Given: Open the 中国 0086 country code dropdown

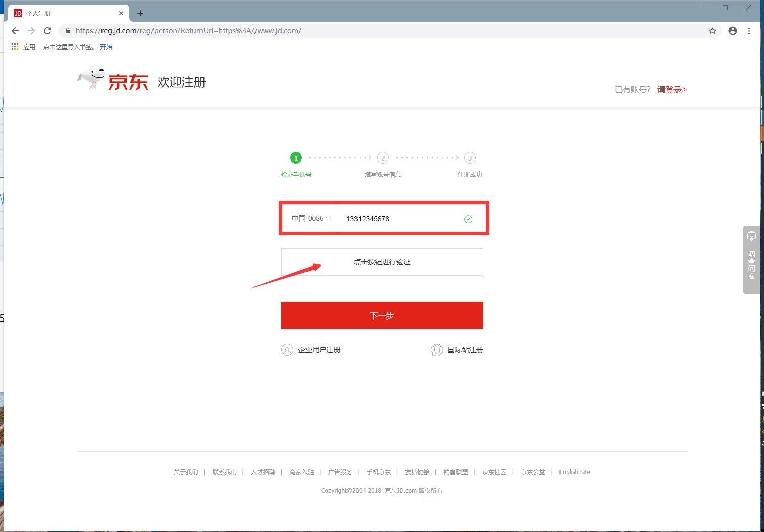Looking at the screenshot, I should 309,218.
